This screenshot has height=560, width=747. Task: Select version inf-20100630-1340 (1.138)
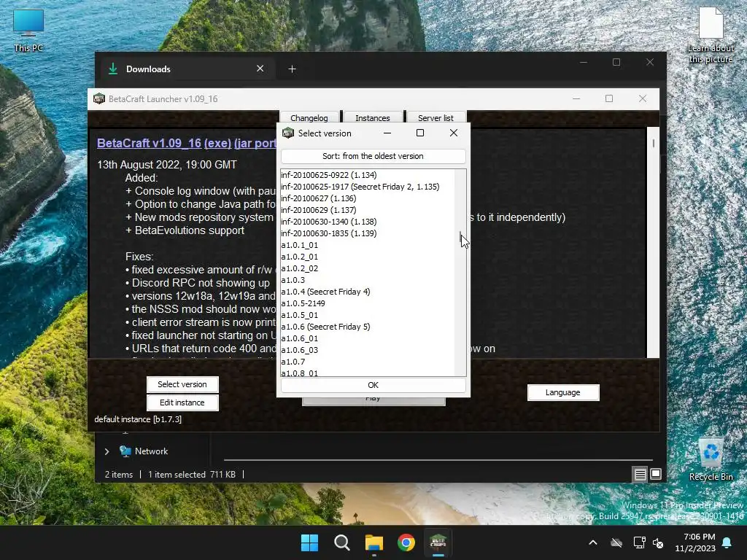click(368, 222)
